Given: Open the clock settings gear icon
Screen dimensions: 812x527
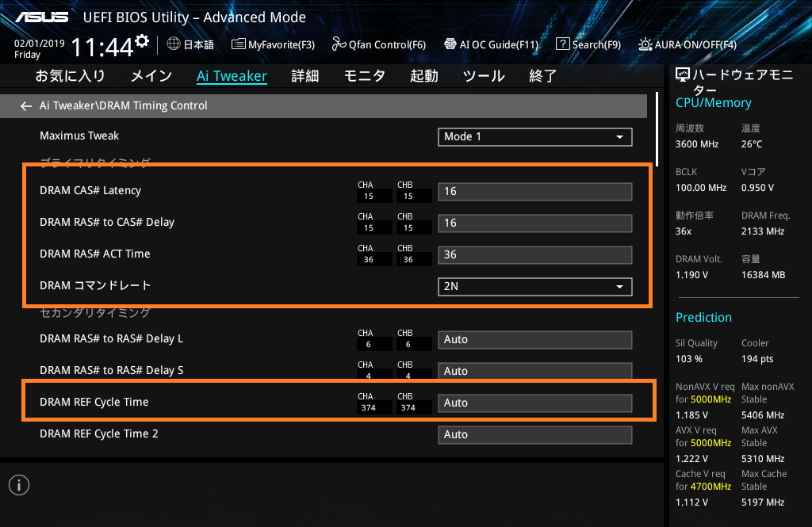Looking at the screenshot, I should 142,40.
